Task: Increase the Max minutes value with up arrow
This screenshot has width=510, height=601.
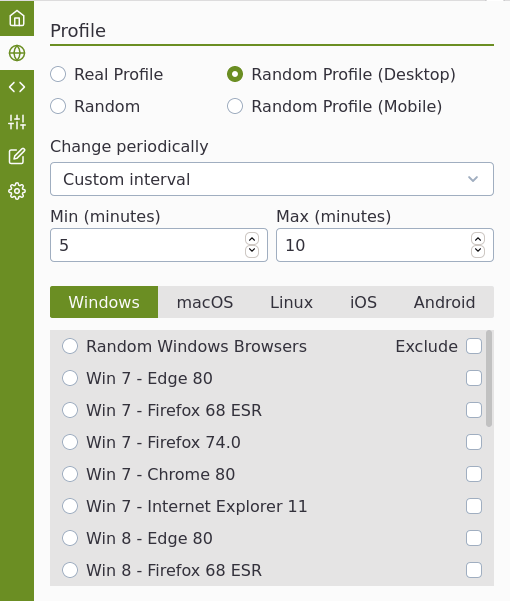Action: tap(478, 239)
